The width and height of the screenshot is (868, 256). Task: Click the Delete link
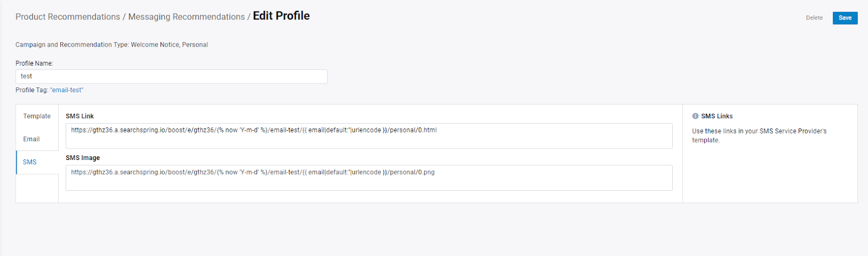(814, 18)
